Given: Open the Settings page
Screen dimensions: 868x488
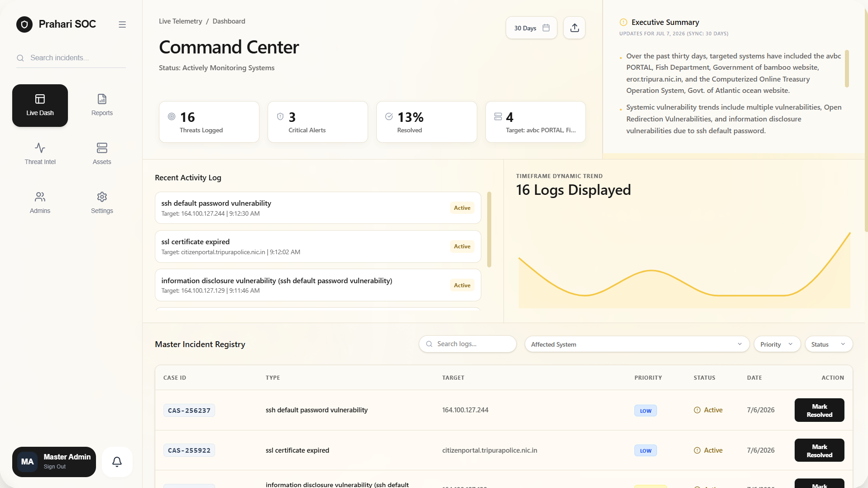Looking at the screenshot, I should [x=102, y=203].
